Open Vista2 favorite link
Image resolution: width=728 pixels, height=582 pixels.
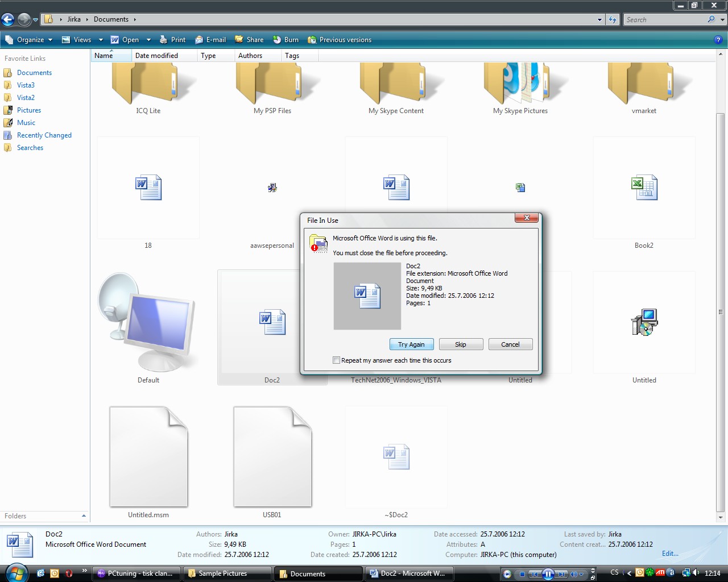point(26,98)
